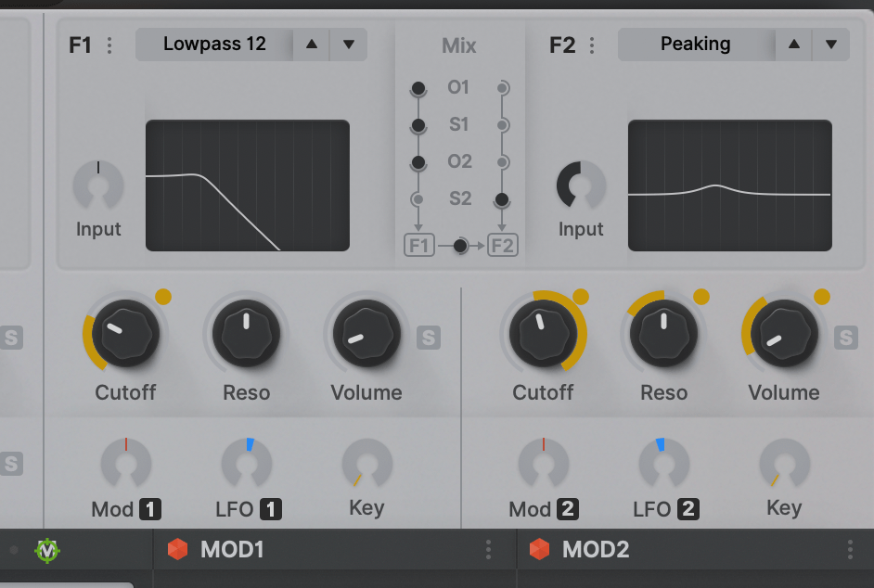Click the F1 Cutoff knob

pyautogui.click(x=125, y=334)
